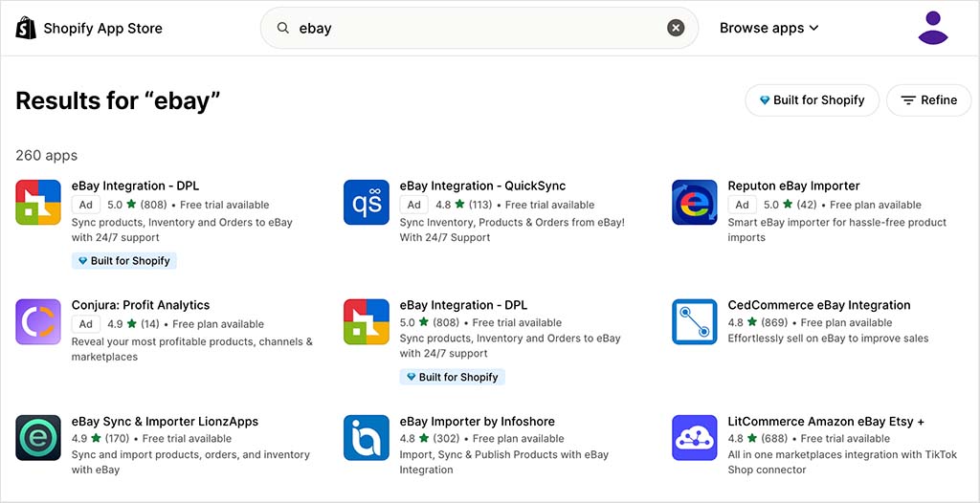Open LitCommerce Amazon eBay Etsy + title
The image size is (980, 503).
click(x=826, y=422)
